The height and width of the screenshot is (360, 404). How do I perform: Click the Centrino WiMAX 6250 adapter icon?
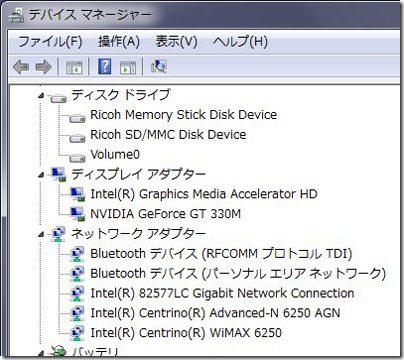point(77,333)
